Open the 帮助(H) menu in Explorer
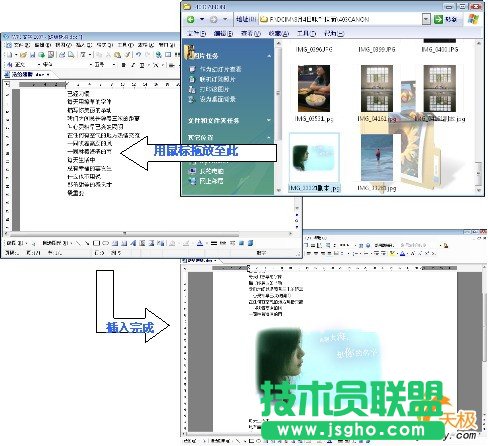488x446 pixels. (334, 33)
